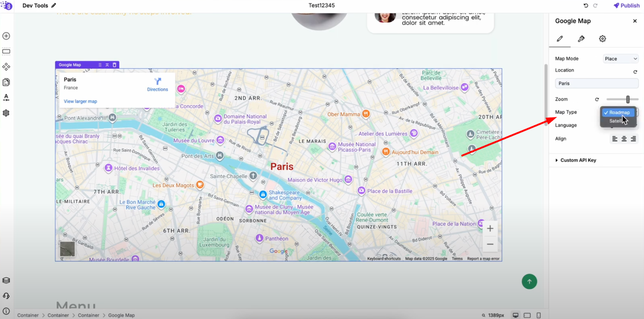This screenshot has width=644, height=319.
Task: Reset Location with the refresh icon
Action: point(635,72)
